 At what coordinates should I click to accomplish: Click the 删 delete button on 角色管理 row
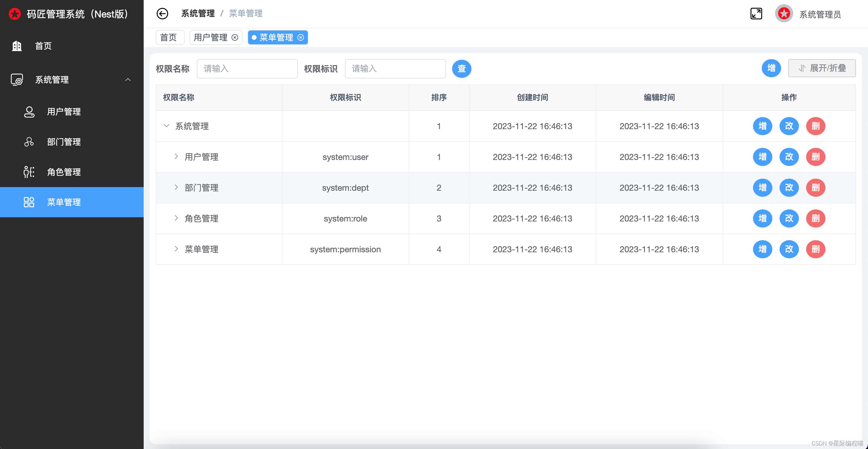815,218
